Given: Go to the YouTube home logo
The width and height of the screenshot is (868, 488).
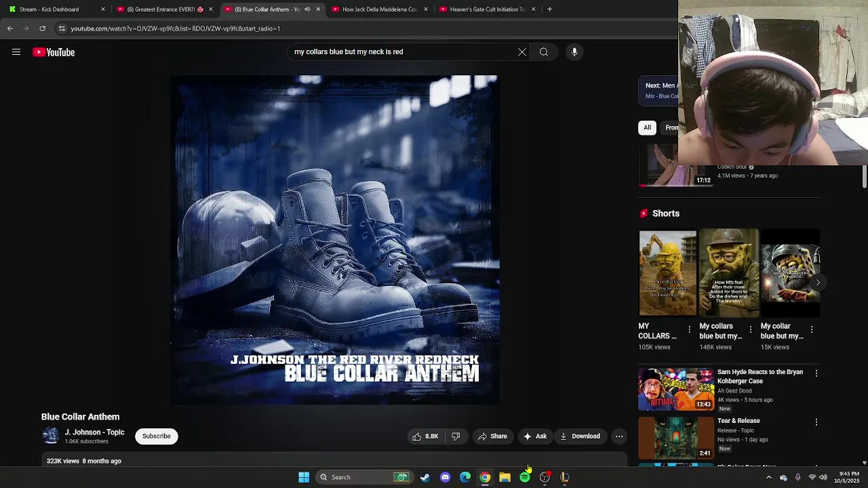Looking at the screenshot, I should (54, 52).
